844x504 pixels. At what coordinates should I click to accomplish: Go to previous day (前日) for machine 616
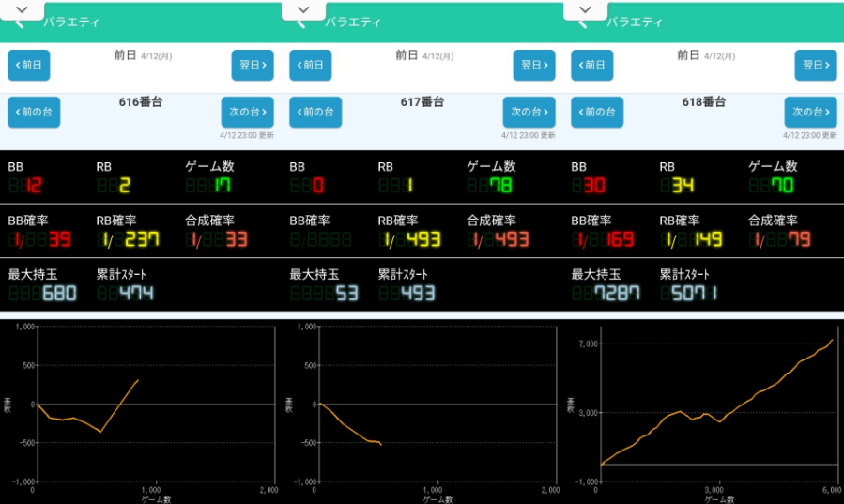coord(29,66)
